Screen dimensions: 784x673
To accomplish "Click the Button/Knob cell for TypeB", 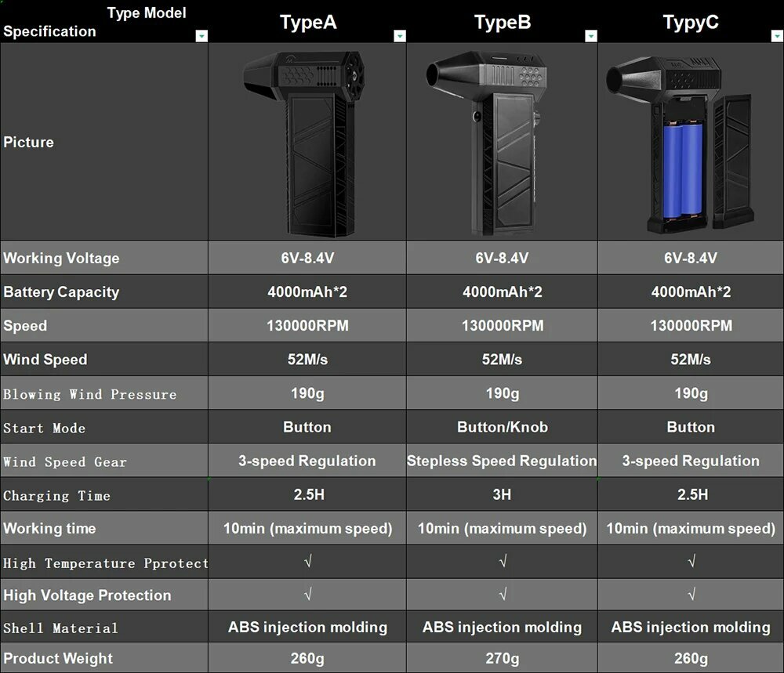I will [502, 427].
